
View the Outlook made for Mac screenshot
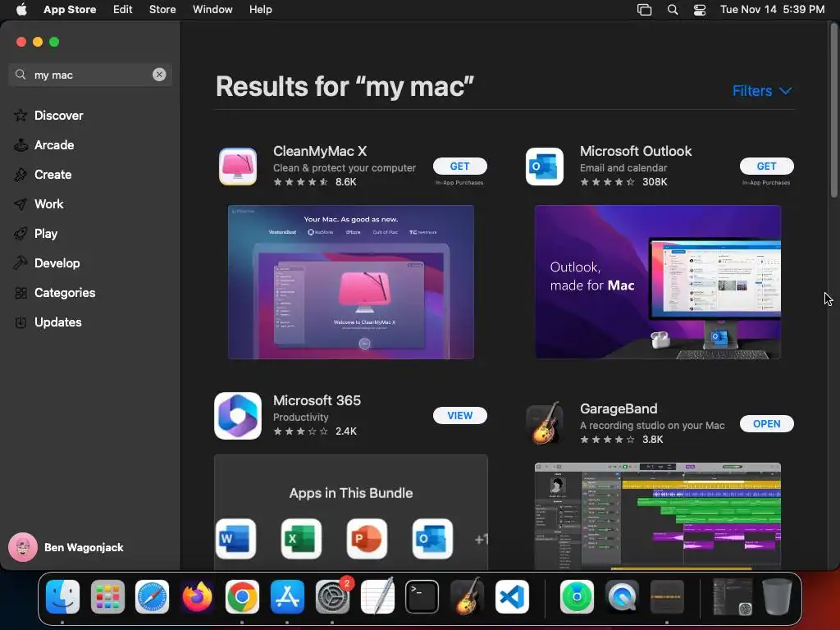tap(658, 282)
